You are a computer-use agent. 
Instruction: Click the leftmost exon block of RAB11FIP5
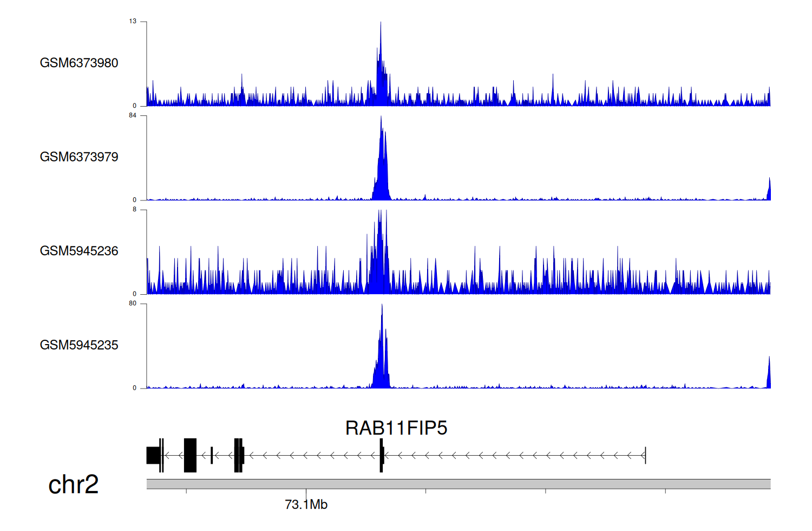[x=153, y=456]
